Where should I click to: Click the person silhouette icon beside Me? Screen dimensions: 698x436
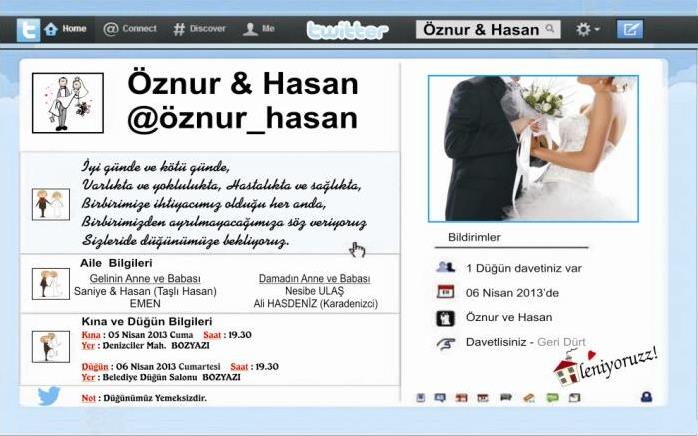pyautogui.click(x=250, y=29)
